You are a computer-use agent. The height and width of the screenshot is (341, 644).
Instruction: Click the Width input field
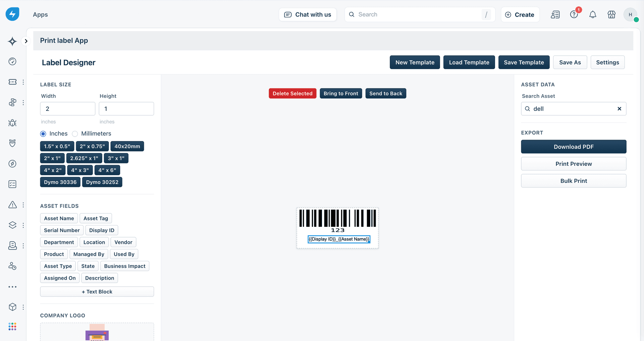[x=68, y=109]
